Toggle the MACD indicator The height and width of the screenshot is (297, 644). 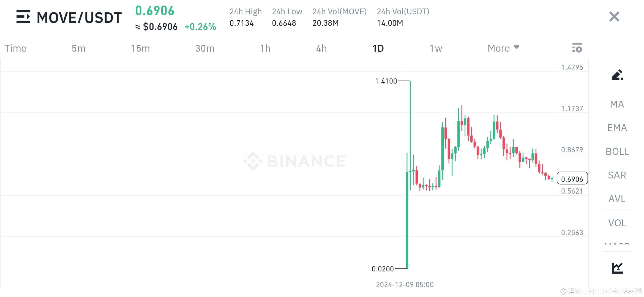point(617,244)
